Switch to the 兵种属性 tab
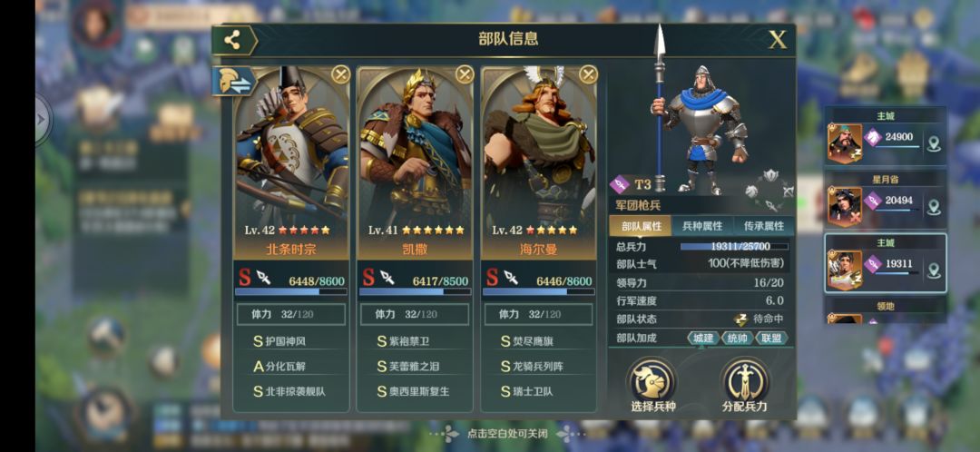980x452 pixels. 701,226
